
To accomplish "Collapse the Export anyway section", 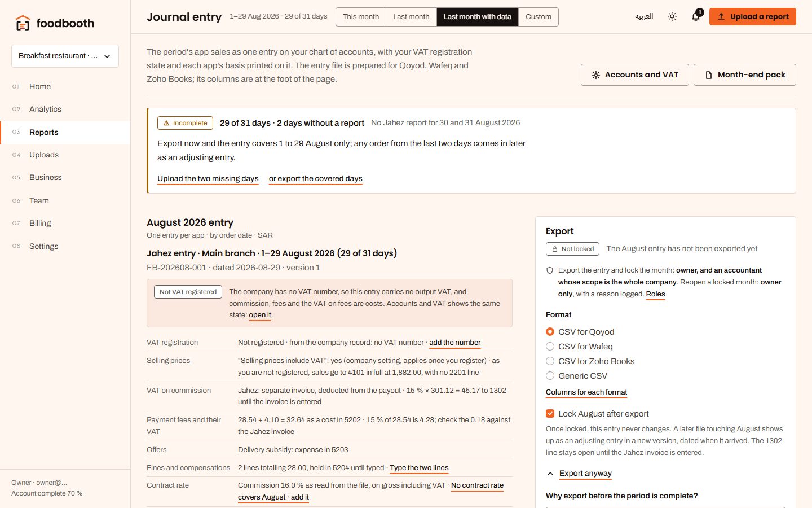I will click(579, 474).
